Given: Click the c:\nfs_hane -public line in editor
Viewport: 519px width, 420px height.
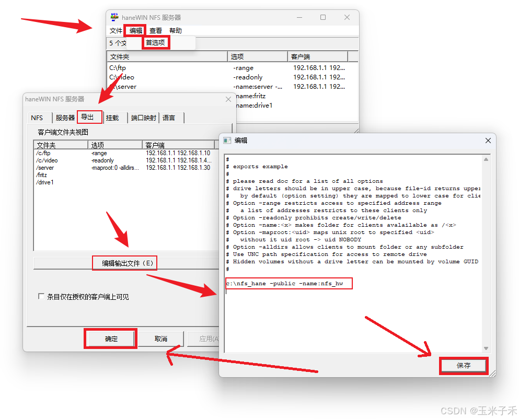Looking at the screenshot, I should point(285,284).
